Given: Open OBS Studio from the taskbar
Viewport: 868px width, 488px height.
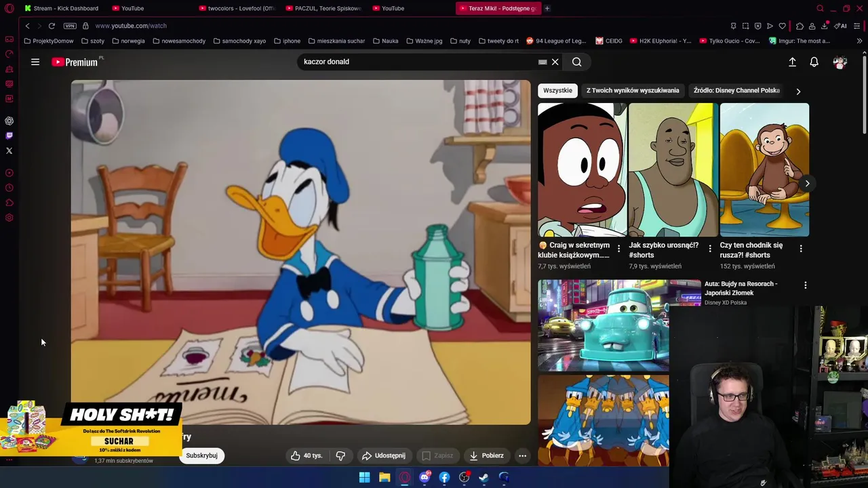Looking at the screenshot, I should 465,477.
